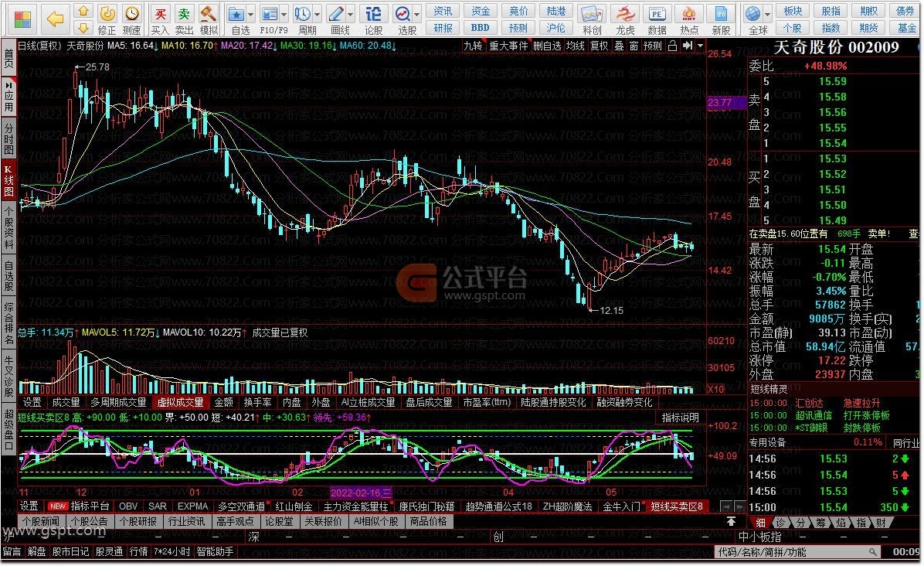Toggle 预测 forecast in chart header

652,46
